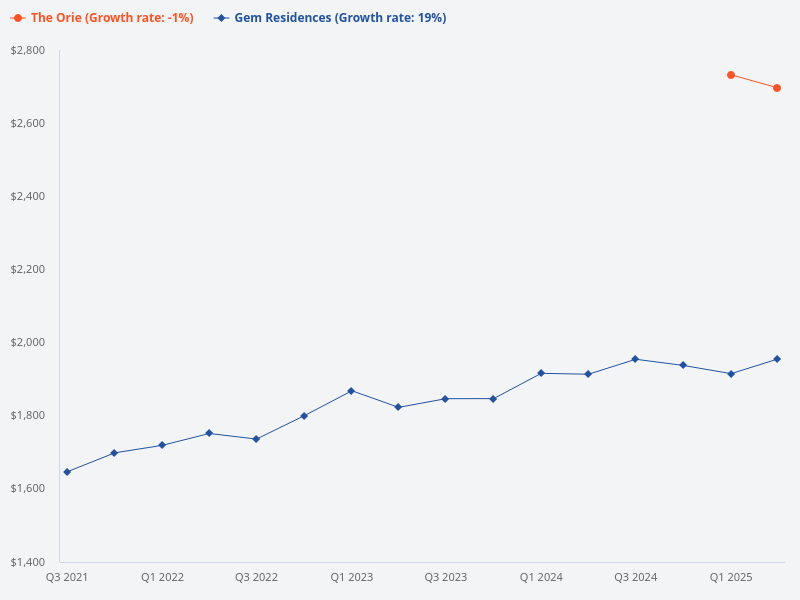Click the orange circle legend marker

(18, 18)
